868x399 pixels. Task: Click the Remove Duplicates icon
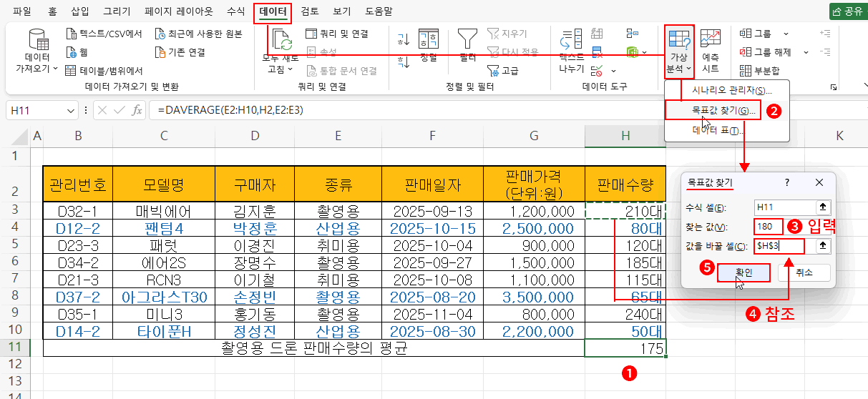[x=598, y=51]
